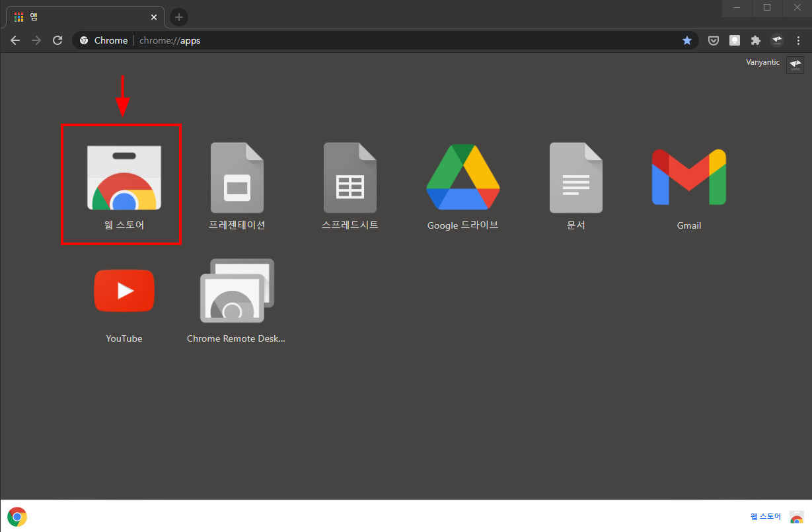Viewport: 812px width, 532px height.
Task: Launch the 프레젠테이션 app
Action: pyautogui.click(x=237, y=178)
